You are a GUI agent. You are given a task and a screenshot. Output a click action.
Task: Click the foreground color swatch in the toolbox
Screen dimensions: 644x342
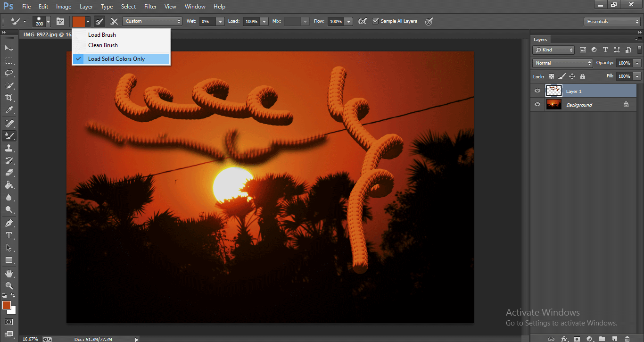coord(7,305)
